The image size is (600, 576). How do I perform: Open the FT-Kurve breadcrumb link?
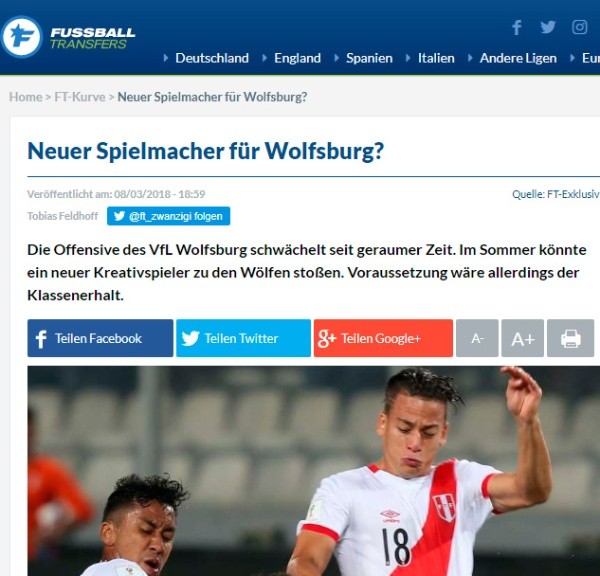coord(80,97)
